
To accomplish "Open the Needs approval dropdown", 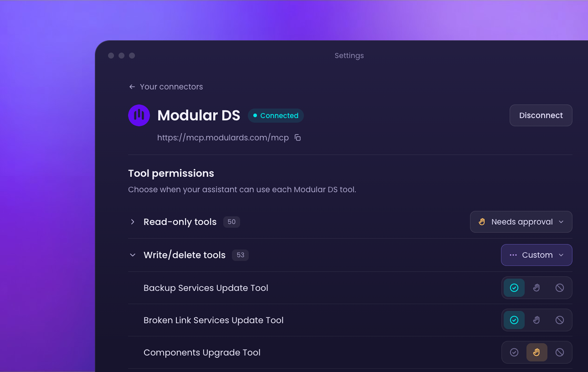I will (x=521, y=222).
